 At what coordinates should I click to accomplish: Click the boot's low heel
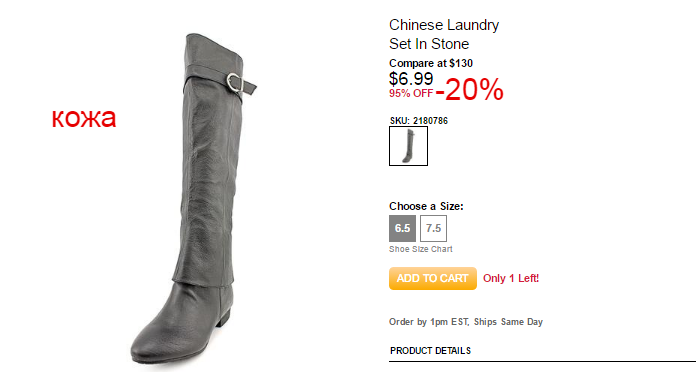click(x=225, y=318)
